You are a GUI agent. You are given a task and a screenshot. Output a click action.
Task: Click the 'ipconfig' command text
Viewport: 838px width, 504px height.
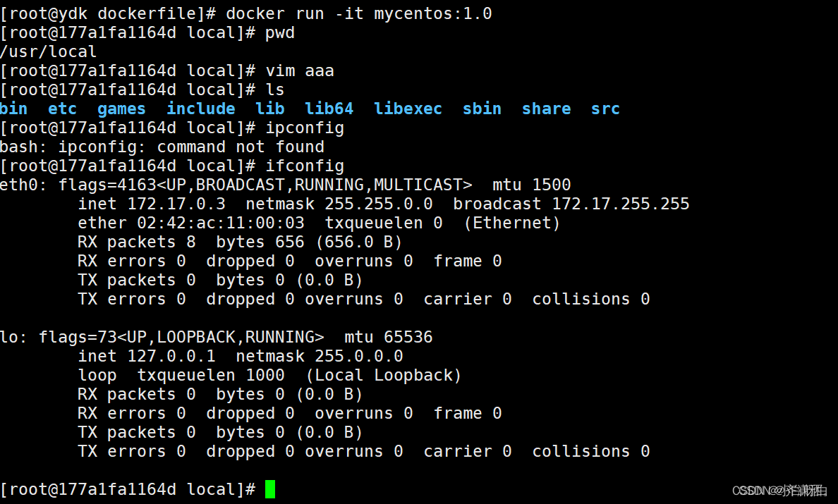tap(305, 128)
